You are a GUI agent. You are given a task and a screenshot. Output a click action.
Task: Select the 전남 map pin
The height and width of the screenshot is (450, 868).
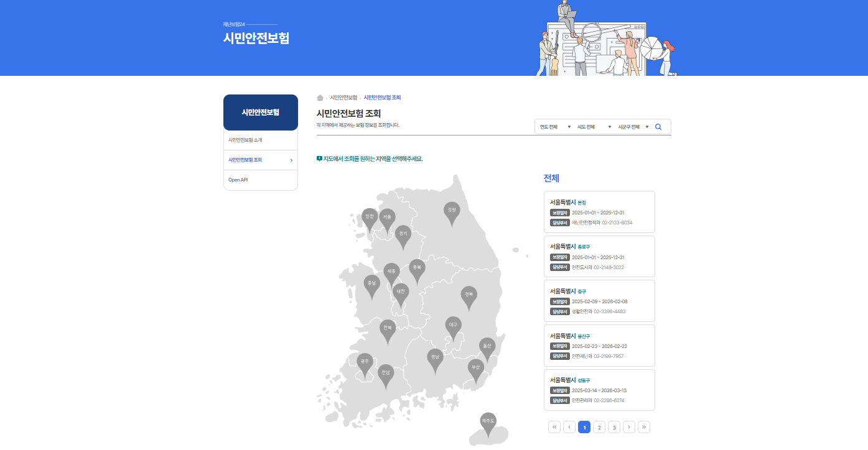(x=386, y=376)
